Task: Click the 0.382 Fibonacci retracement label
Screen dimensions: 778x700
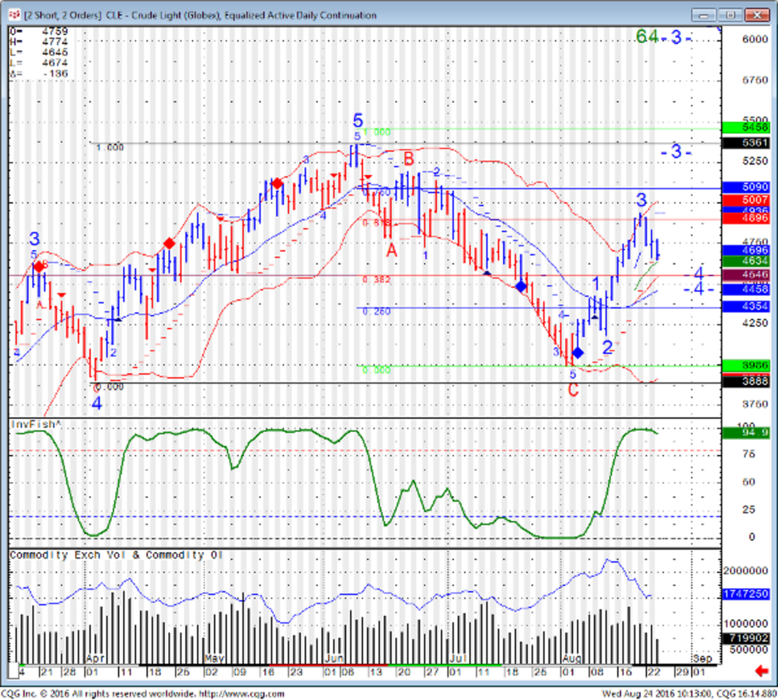Action: 376,280
